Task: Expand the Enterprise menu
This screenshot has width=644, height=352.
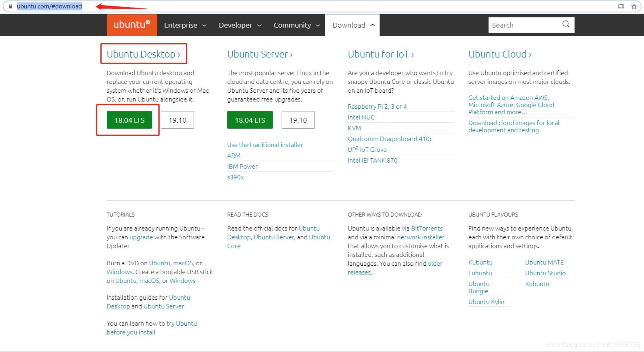Action: [x=185, y=25]
